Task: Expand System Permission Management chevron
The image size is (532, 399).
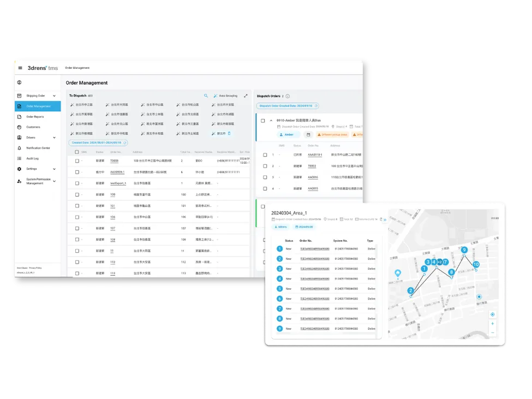Action: [54, 181]
